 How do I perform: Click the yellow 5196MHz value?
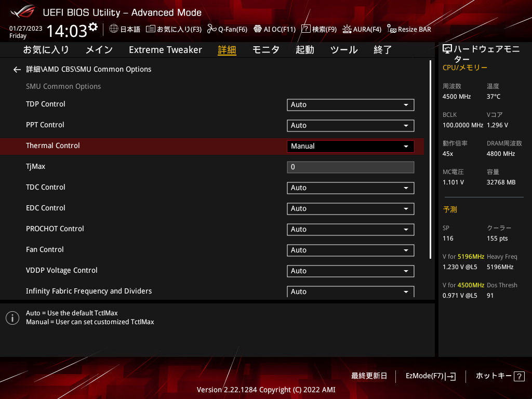click(x=471, y=257)
